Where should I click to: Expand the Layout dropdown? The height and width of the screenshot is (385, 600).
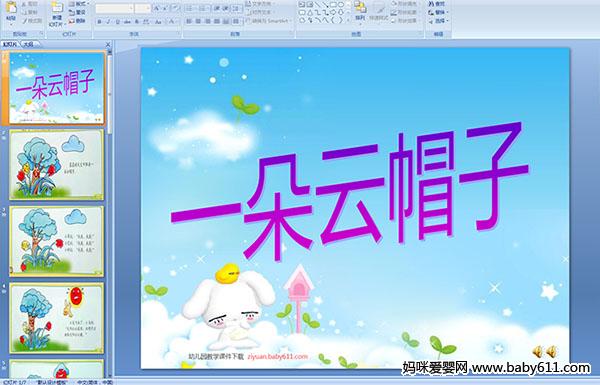click(x=79, y=3)
